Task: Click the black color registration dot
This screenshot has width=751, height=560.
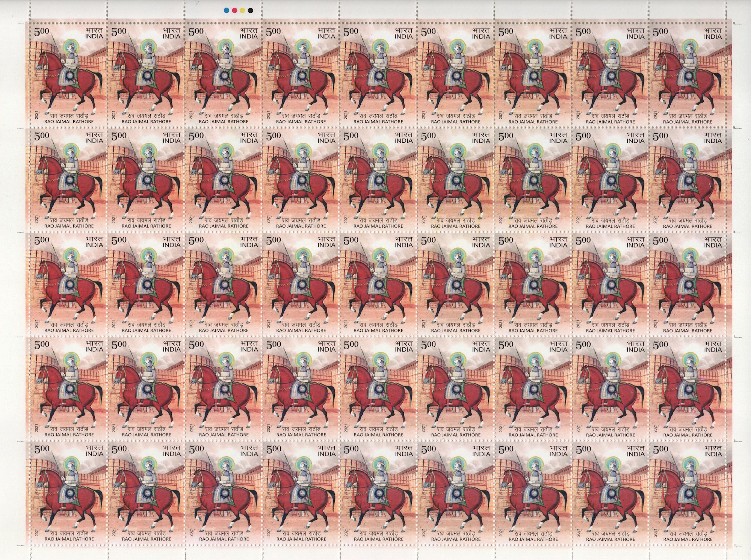Action: tap(250, 11)
